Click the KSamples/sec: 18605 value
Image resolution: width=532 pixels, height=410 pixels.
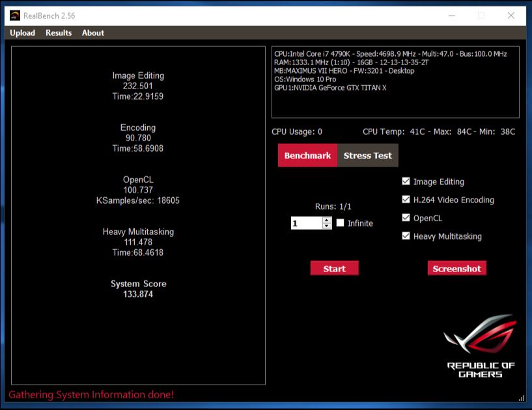[x=138, y=200]
